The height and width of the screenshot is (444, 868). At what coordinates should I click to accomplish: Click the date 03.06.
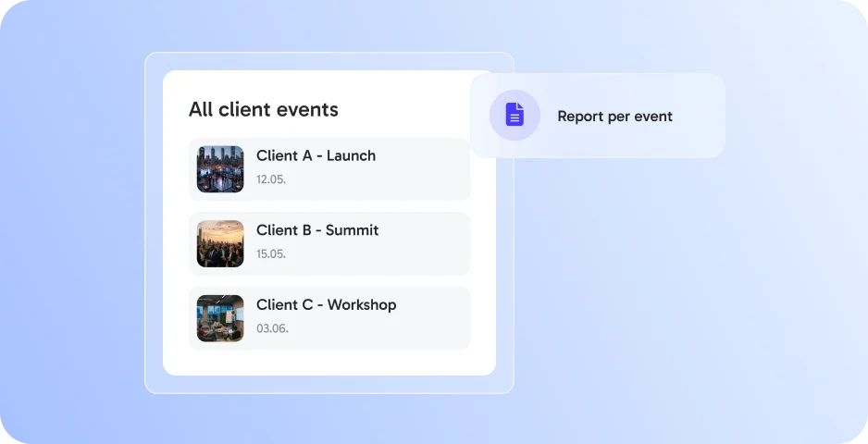click(x=272, y=328)
